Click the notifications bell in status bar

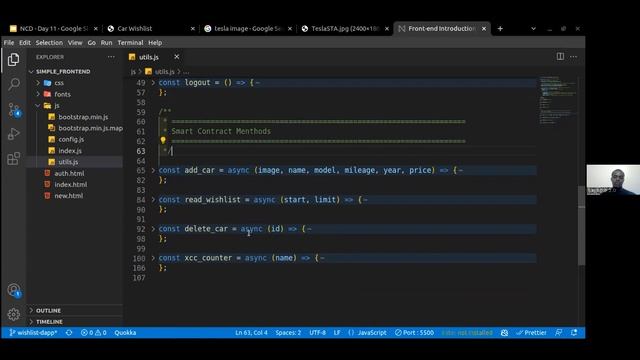click(x=574, y=333)
